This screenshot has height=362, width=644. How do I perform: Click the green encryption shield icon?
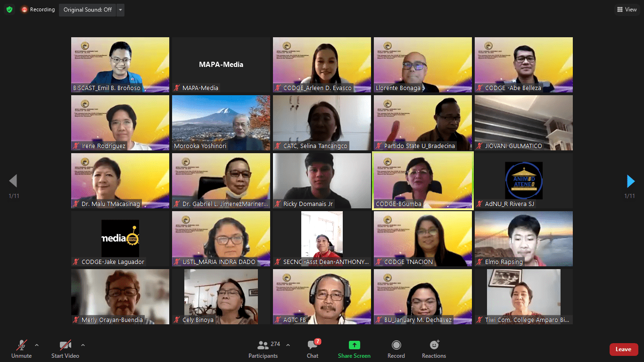pyautogui.click(x=9, y=9)
